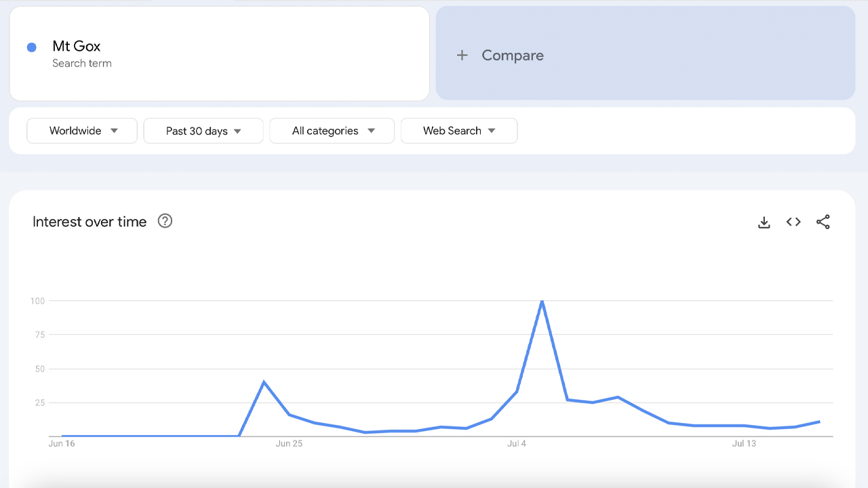Click the peak point near Jul 4
Viewport: 868px width, 488px height.
(x=542, y=302)
